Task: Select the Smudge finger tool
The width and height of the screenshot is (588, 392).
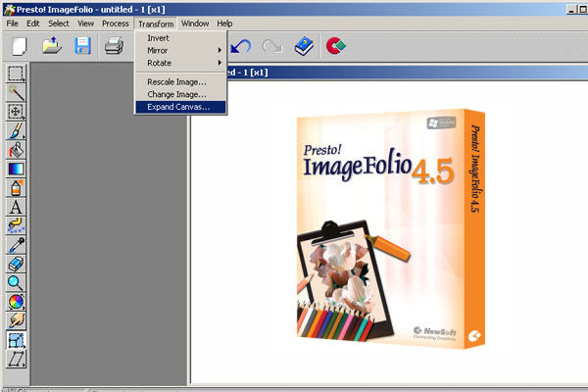Action: pos(16,321)
